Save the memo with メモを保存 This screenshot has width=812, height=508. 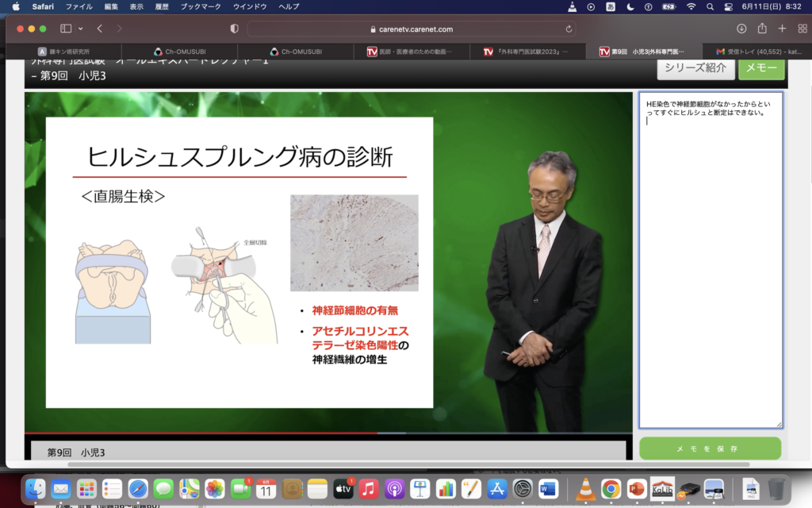click(710, 448)
